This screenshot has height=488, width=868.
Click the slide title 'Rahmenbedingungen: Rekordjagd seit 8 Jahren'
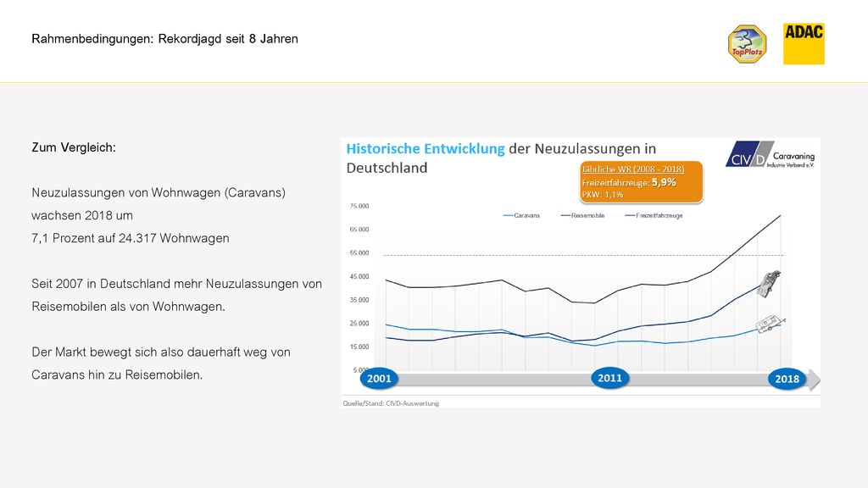(165, 39)
